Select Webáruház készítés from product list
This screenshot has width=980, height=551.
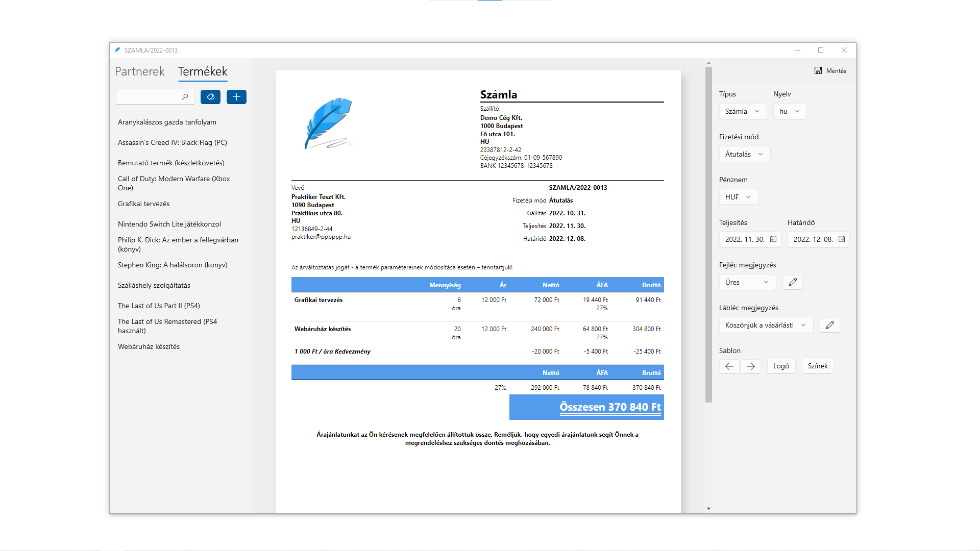(x=149, y=346)
